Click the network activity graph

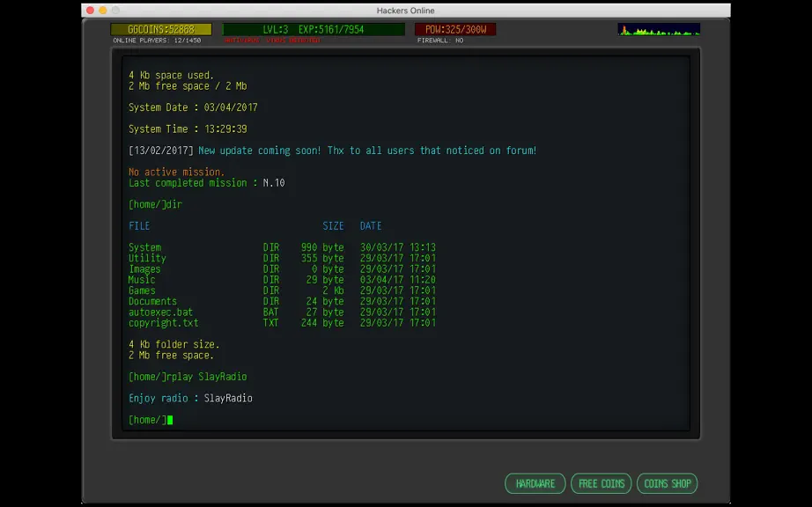659,30
